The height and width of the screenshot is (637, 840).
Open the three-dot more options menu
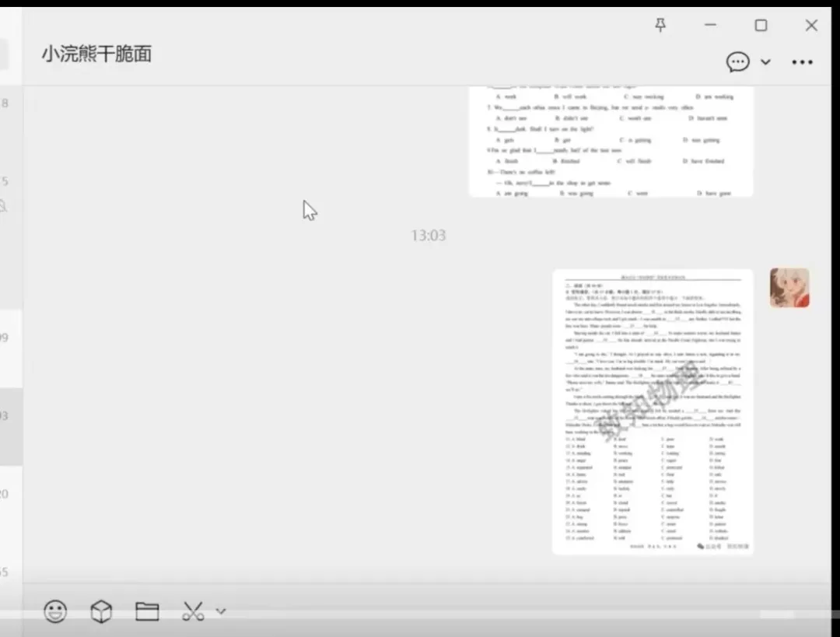[x=802, y=62]
